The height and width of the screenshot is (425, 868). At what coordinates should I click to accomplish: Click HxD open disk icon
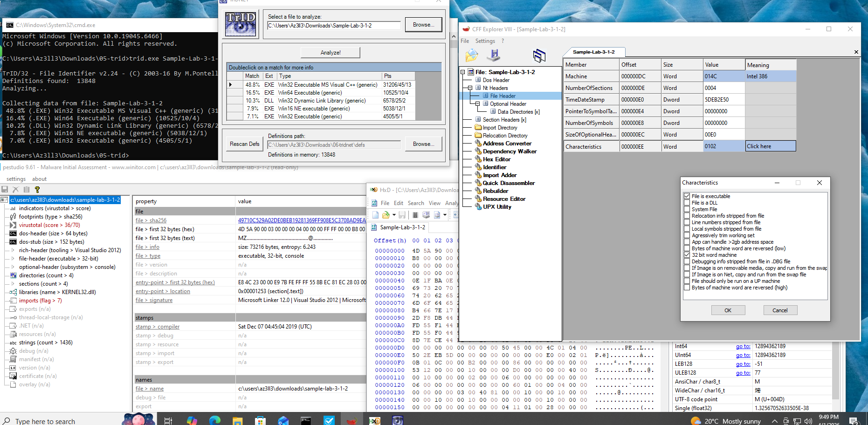426,215
